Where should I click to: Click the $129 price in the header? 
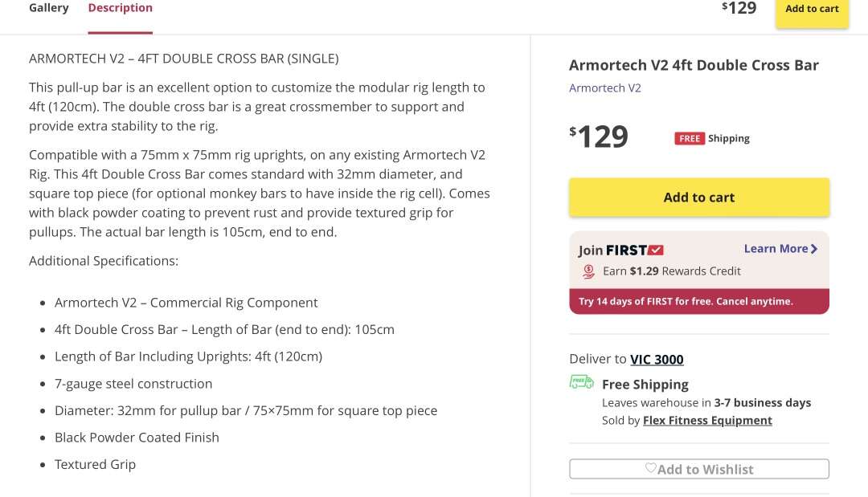(x=739, y=8)
